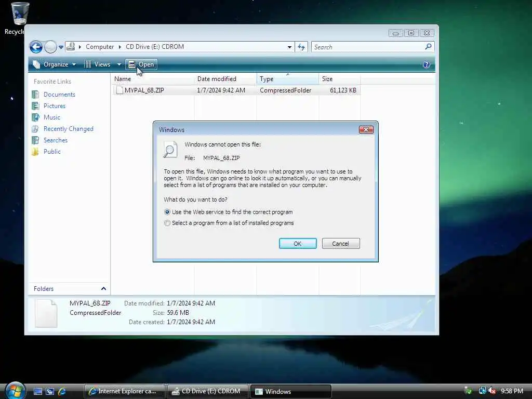Select Computer in the address breadcrumb
This screenshot has height=399, width=532.
pos(100,47)
